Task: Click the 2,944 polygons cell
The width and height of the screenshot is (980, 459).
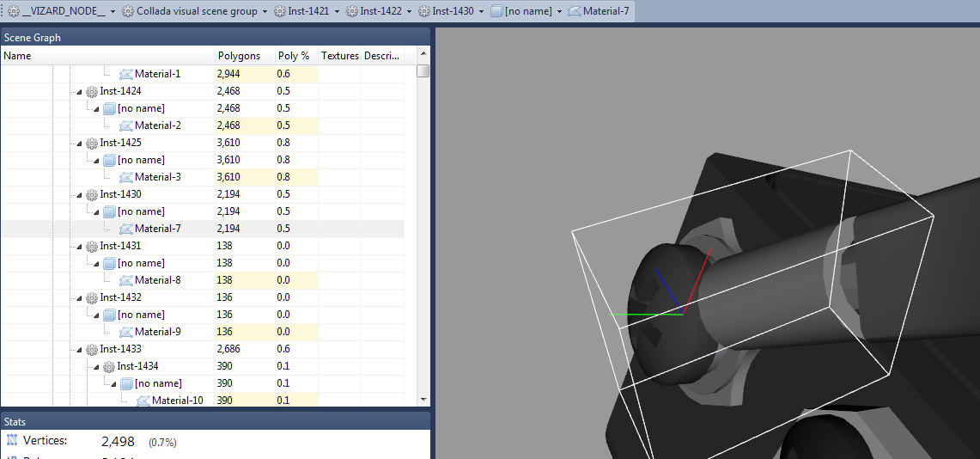Action: [x=245, y=74]
